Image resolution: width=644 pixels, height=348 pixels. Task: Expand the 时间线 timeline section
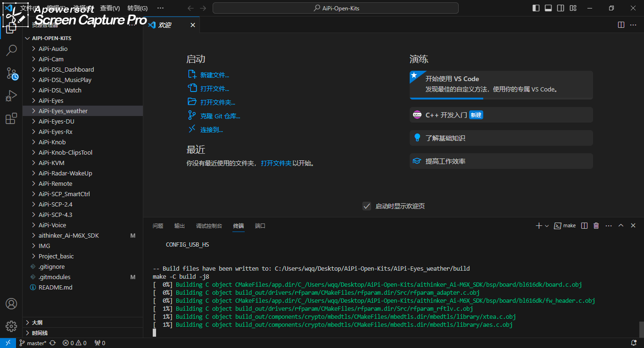(x=83, y=333)
